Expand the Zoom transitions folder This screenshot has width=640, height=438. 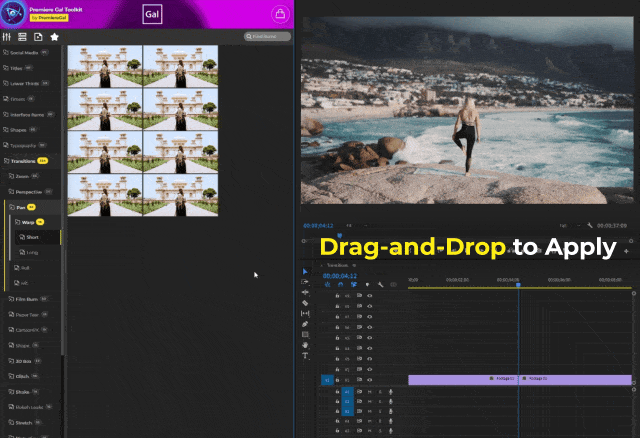22,176
